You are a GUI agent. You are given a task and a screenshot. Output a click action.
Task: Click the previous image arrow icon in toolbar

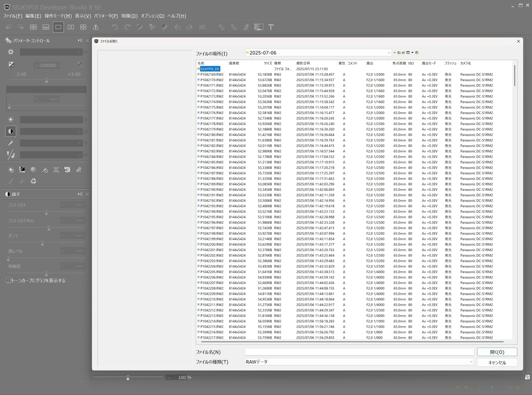(x=8, y=27)
